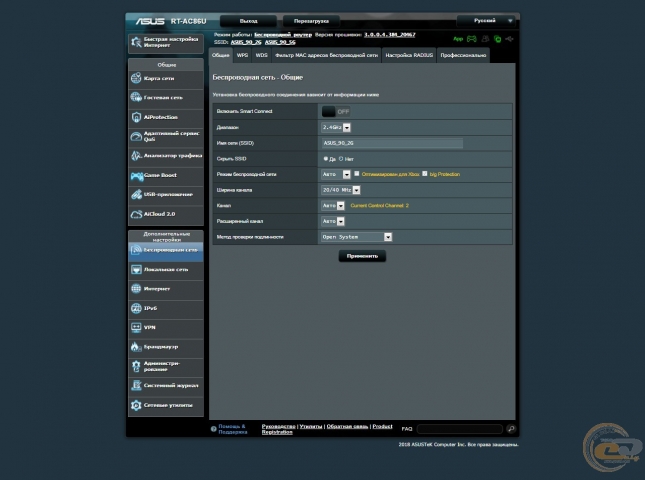Viewport: 645px width, 480px height.
Task: Open Game Boost gamepad icon
Action: 137,176
